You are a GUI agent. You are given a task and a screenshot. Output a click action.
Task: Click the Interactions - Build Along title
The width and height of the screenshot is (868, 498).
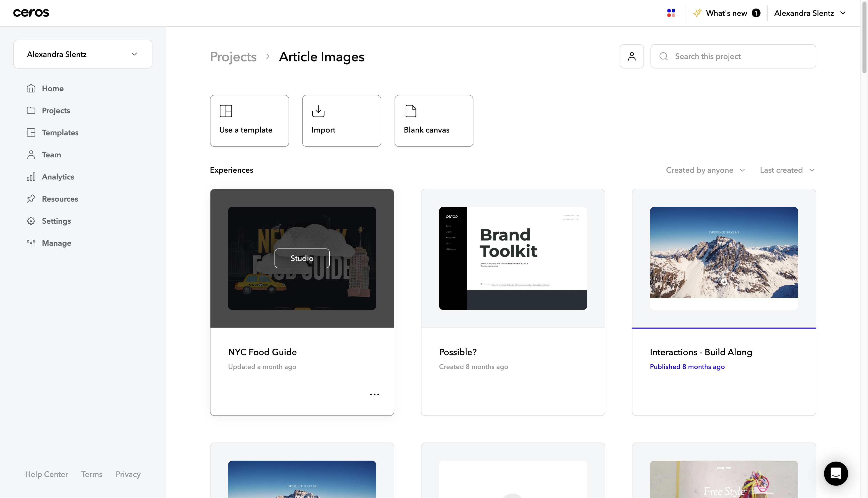701,352
